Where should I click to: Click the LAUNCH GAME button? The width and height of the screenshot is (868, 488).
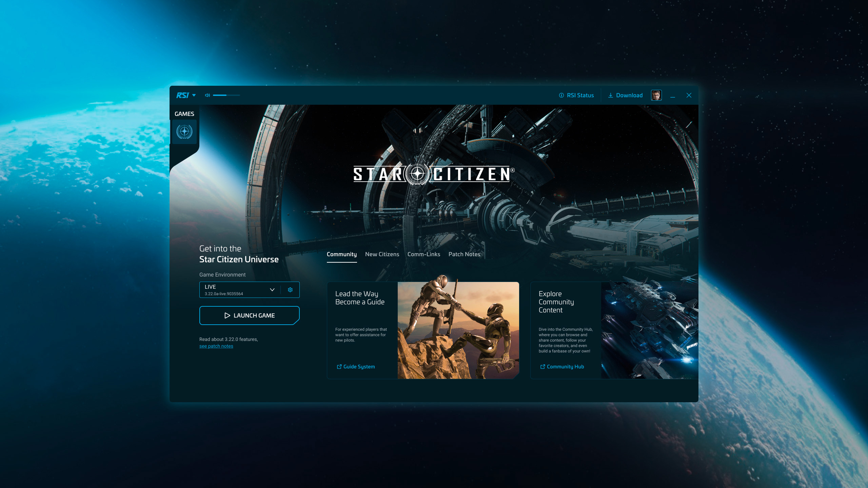click(249, 316)
